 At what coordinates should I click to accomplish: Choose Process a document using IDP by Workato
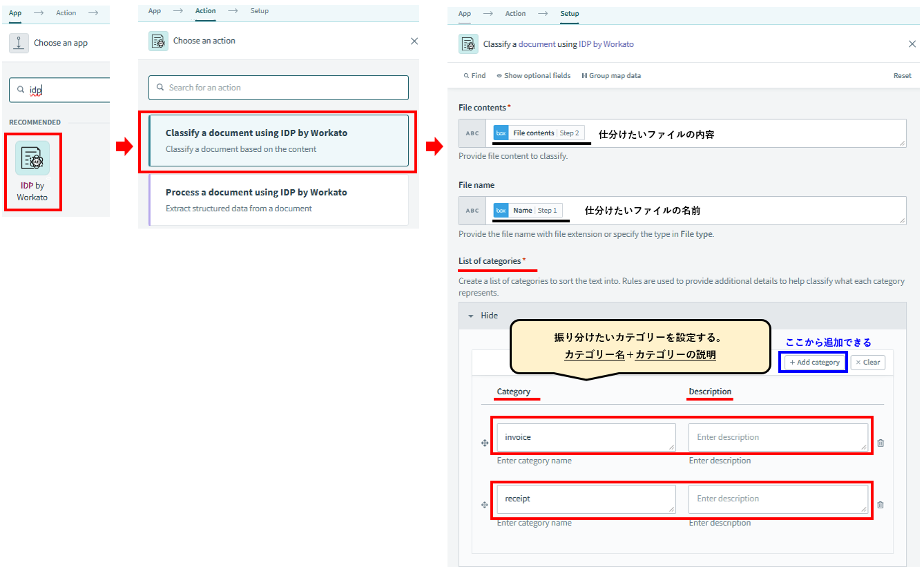(278, 200)
